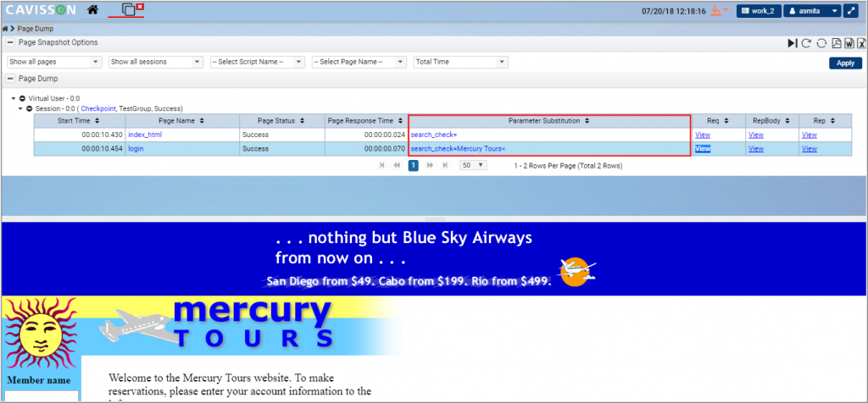Export page dump as Word document
This screenshot has height=403, width=868.
tap(849, 43)
